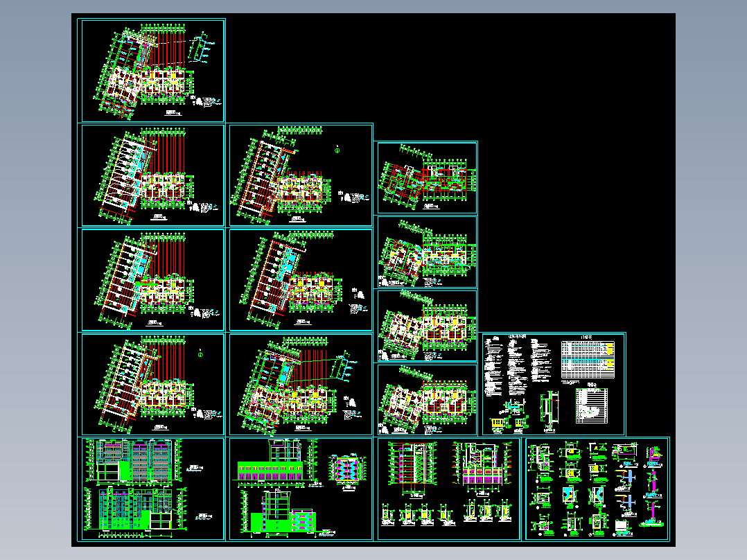Select the elevation drawing with gray balcony bands
This screenshot has height=560, width=747.
click(134, 462)
